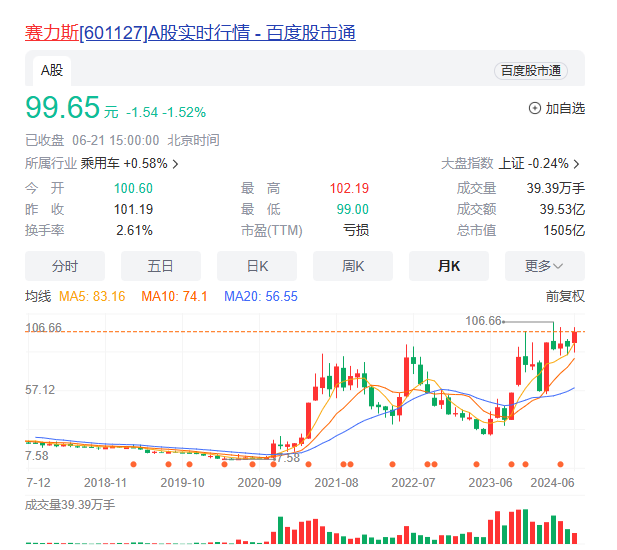Switch to the 分时 chart tab
The height and width of the screenshot is (550, 617).
(x=65, y=266)
